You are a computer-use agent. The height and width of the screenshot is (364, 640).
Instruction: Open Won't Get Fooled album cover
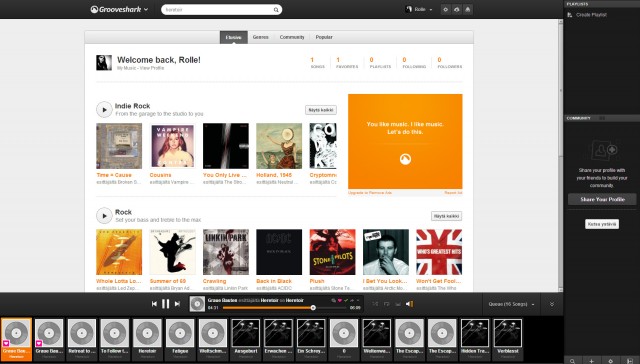439,252
